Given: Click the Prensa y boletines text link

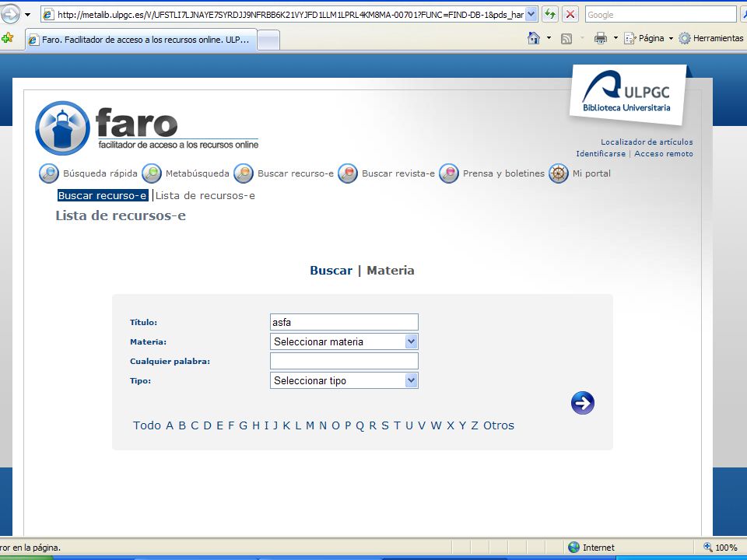Looking at the screenshot, I should [503, 173].
